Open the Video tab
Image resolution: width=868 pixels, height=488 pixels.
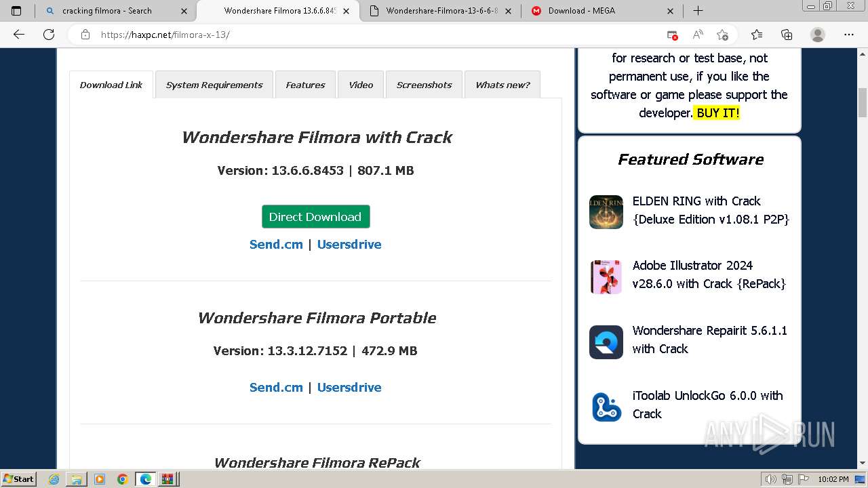click(361, 85)
